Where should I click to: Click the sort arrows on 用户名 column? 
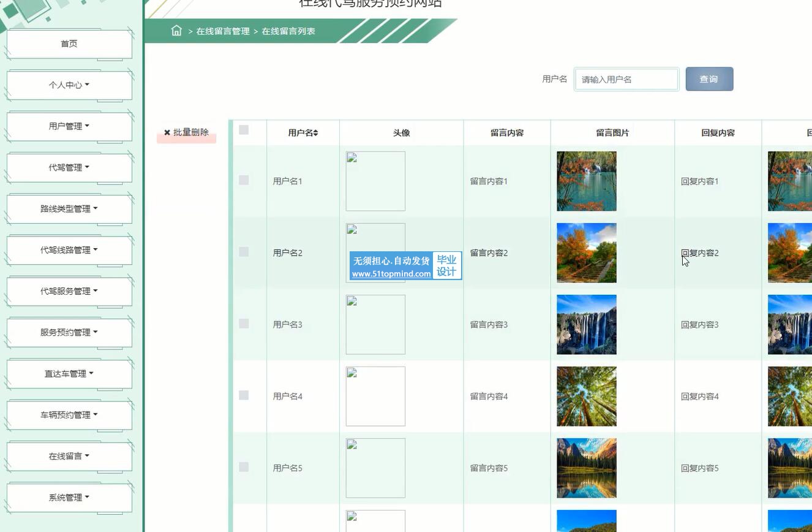[x=316, y=133]
